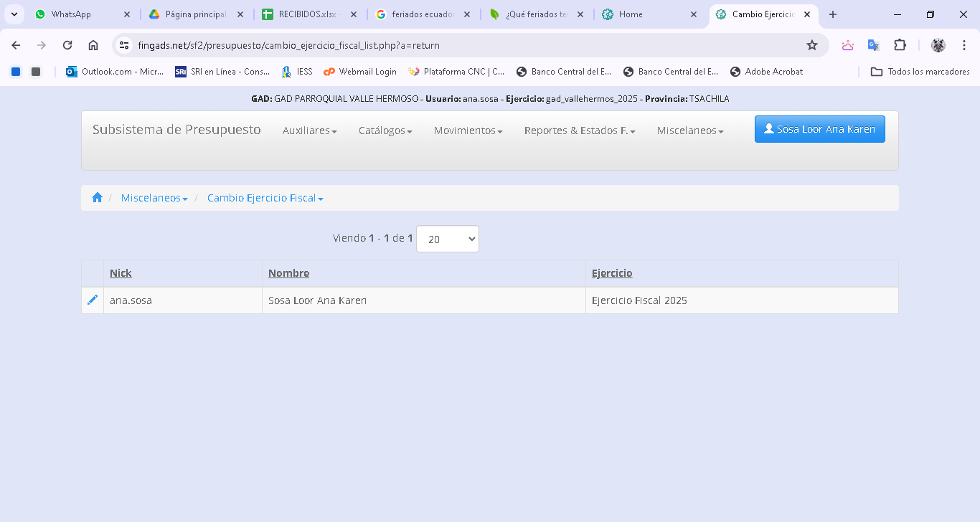Screen dimensions: 980x522
Task: Click the home icon in breadcrumb
Action: coord(98,198)
